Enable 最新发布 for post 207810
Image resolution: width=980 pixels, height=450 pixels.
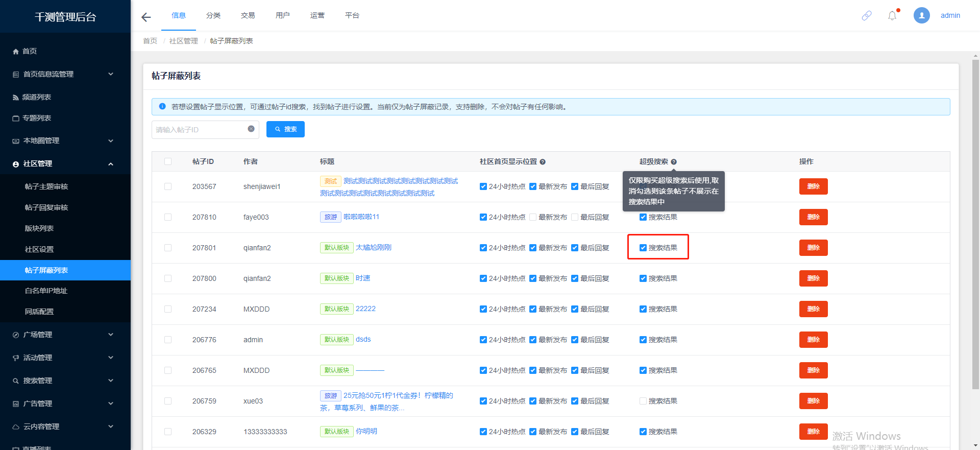tap(533, 217)
